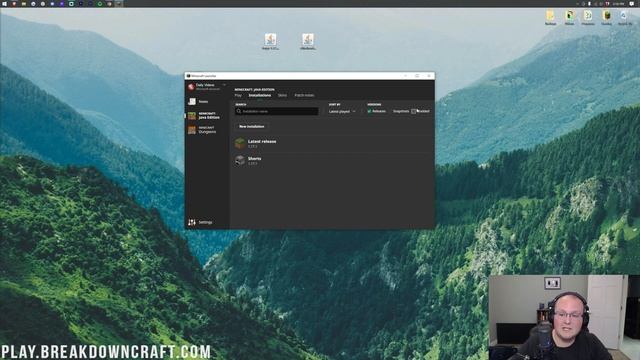This screenshot has width=640, height=360.
Task: Toggle the Modded versions checkbox
Action: (x=413, y=111)
